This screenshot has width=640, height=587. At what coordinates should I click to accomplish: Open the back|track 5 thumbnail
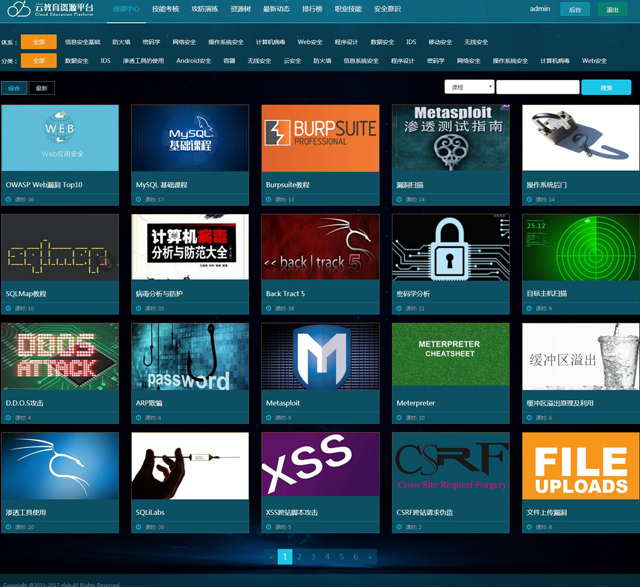click(x=320, y=247)
